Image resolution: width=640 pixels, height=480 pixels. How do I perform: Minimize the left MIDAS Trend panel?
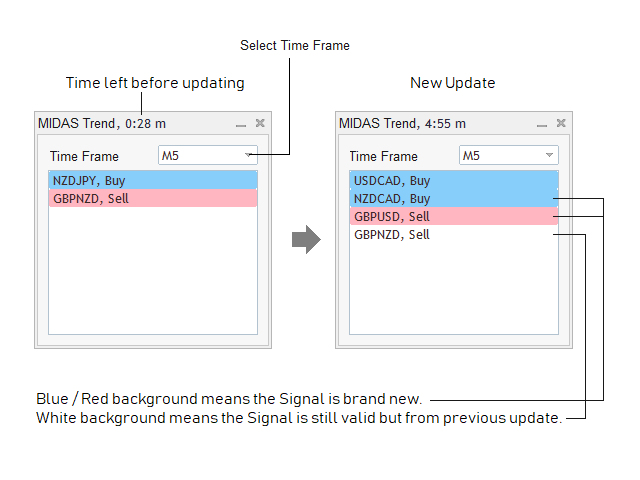(x=241, y=124)
